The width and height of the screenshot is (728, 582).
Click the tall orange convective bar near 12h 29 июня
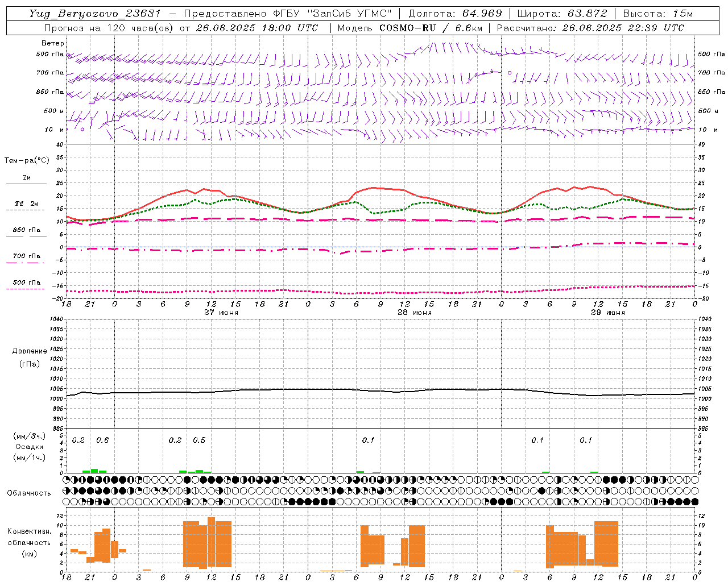(x=606, y=544)
